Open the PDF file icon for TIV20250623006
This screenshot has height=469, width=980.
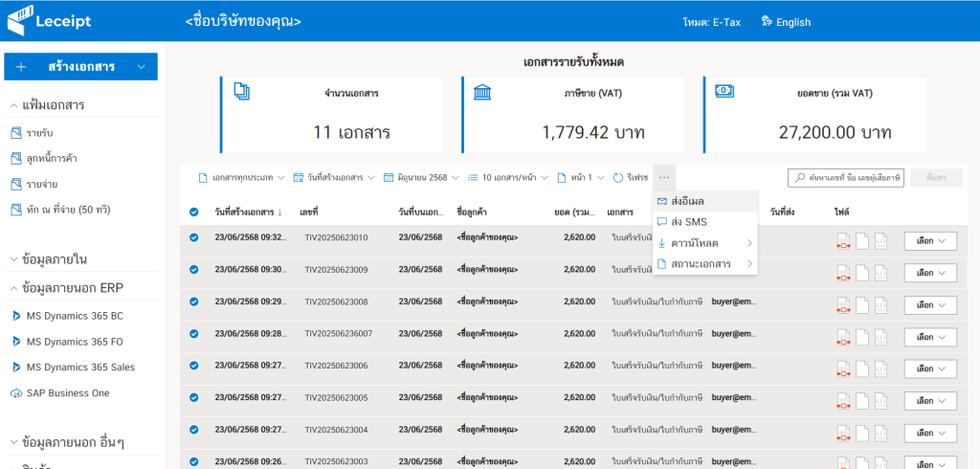(844, 368)
